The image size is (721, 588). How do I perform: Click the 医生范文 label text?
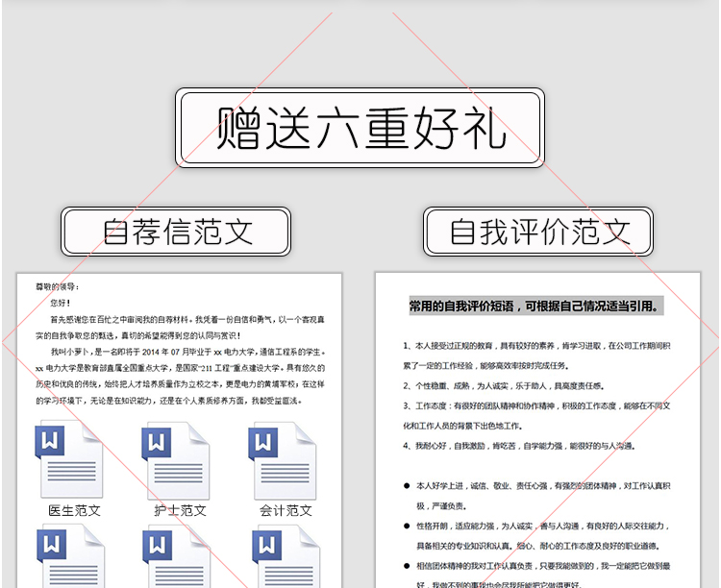coord(74,510)
